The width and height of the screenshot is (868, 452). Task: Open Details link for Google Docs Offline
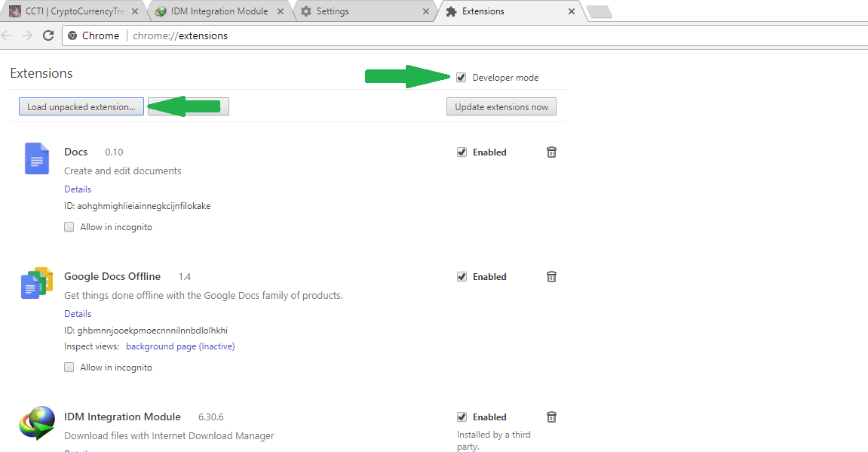78,313
